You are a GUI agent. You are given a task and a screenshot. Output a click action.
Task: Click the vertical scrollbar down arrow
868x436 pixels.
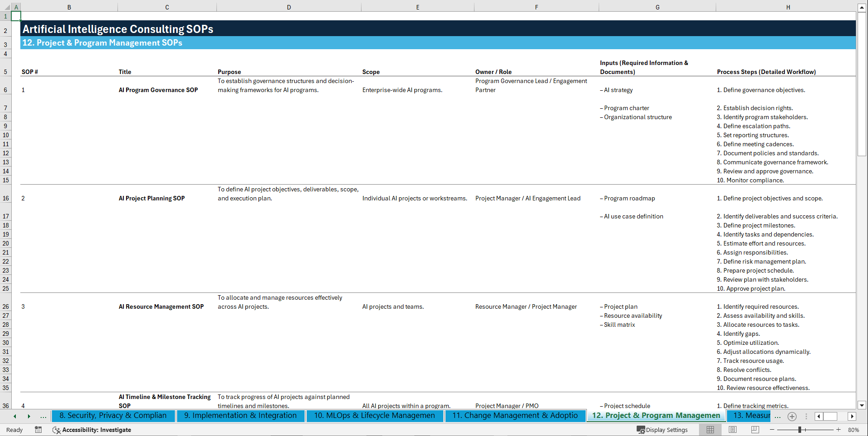[x=863, y=405]
